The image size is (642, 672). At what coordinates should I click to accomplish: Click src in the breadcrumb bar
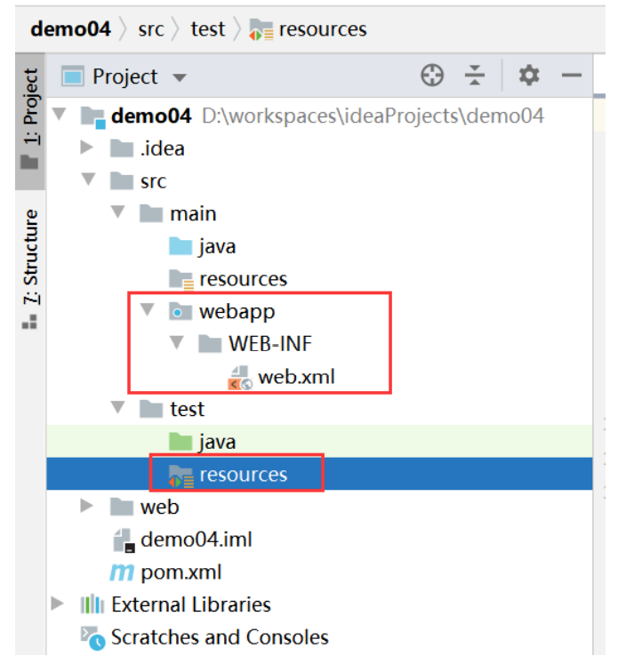pyautogui.click(x=151, y=29)
